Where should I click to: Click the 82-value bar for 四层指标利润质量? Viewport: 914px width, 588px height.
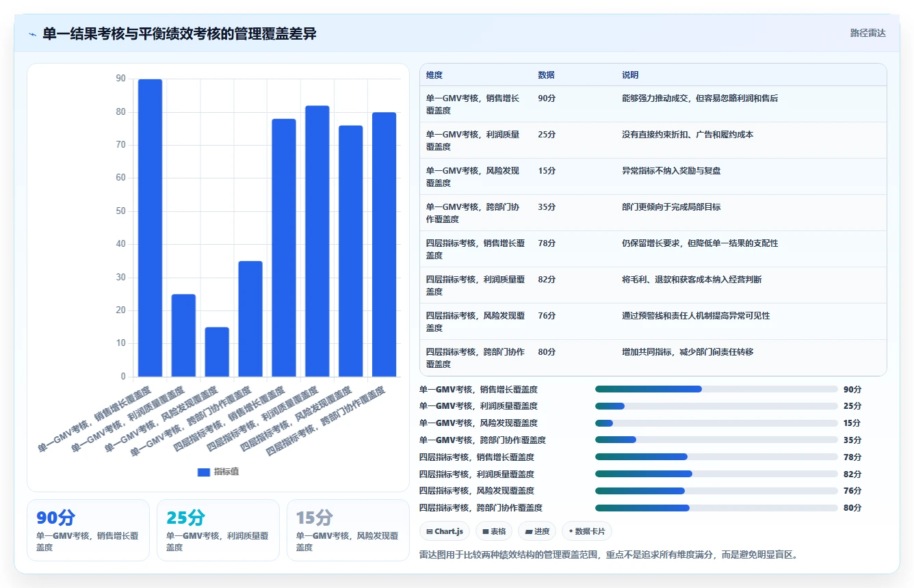click(317, 241)
